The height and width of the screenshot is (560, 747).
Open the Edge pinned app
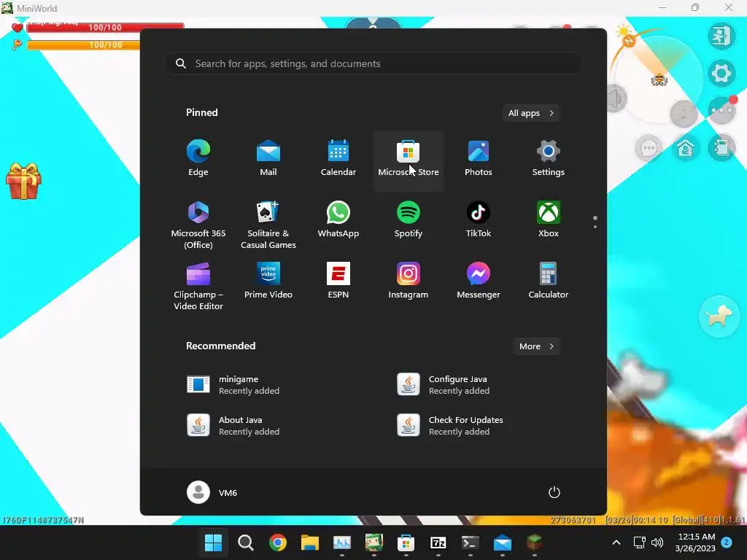(198, 159)
